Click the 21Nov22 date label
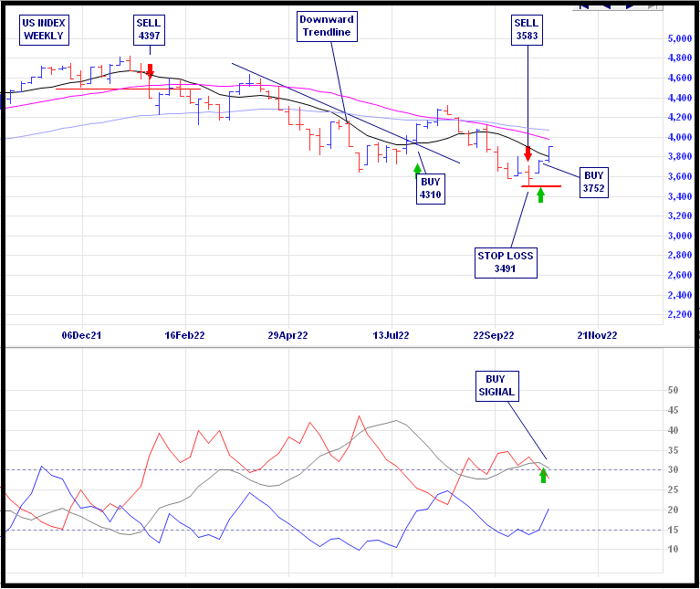The image size is (700, 589). point(597,335)
